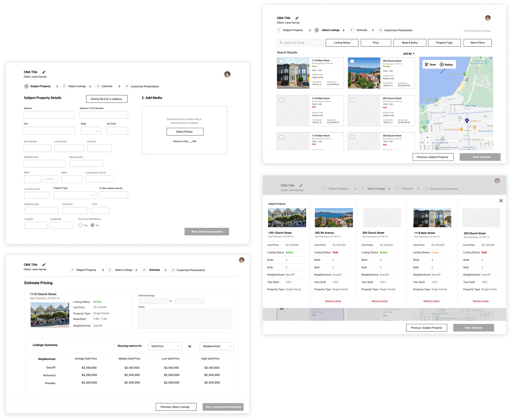The image size is (512, 420).
Task: Remove the 500 5th Avenue listing
Action: pos(333,301)
